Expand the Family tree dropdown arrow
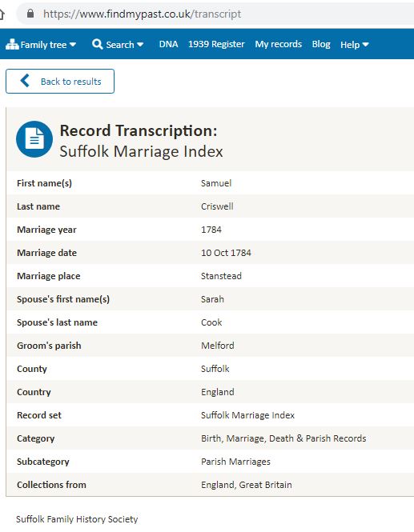Image resolution: width=414 pixels, height=532 pixels. (x=73, y=45)
